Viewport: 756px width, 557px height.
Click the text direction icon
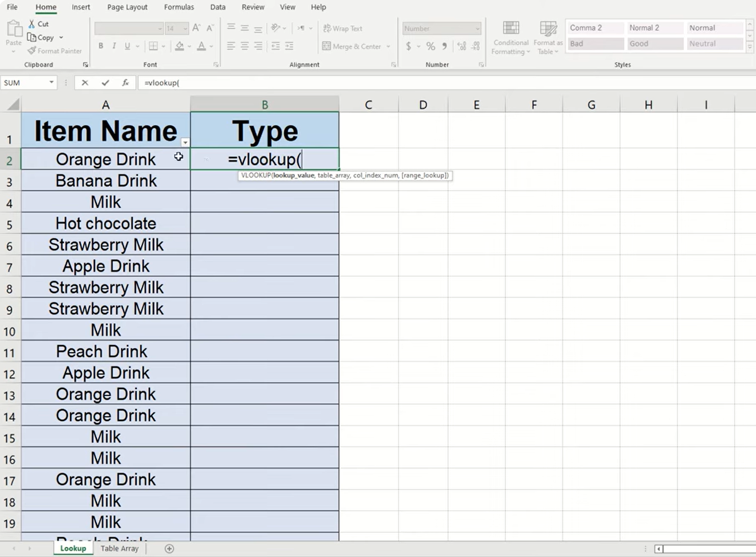[x=301, y=28]
